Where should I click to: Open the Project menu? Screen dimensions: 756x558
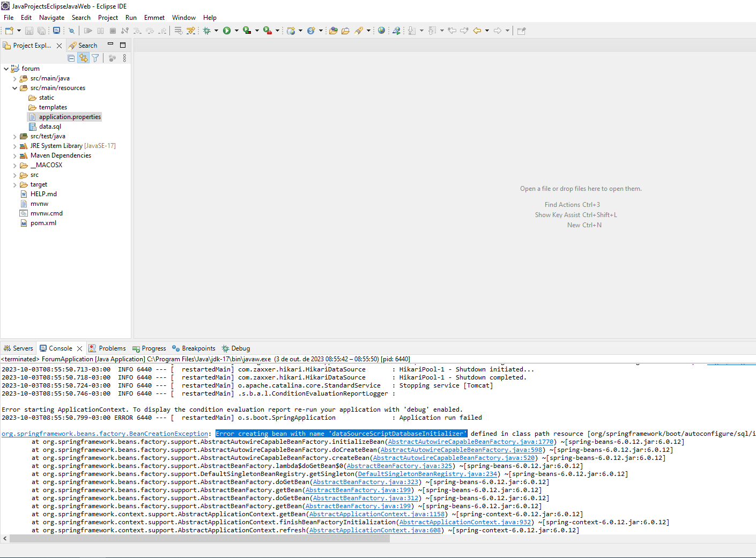click(108, 18)
